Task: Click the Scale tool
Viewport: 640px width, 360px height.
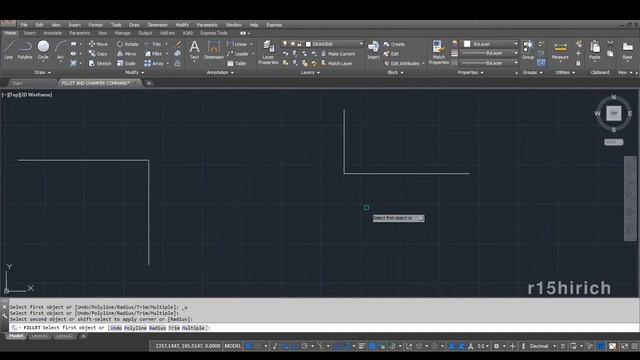Action: tap(126, 64)
